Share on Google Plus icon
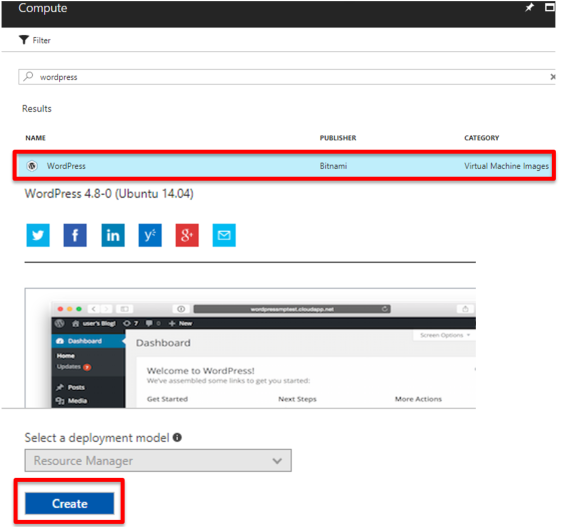 [187, 235]
